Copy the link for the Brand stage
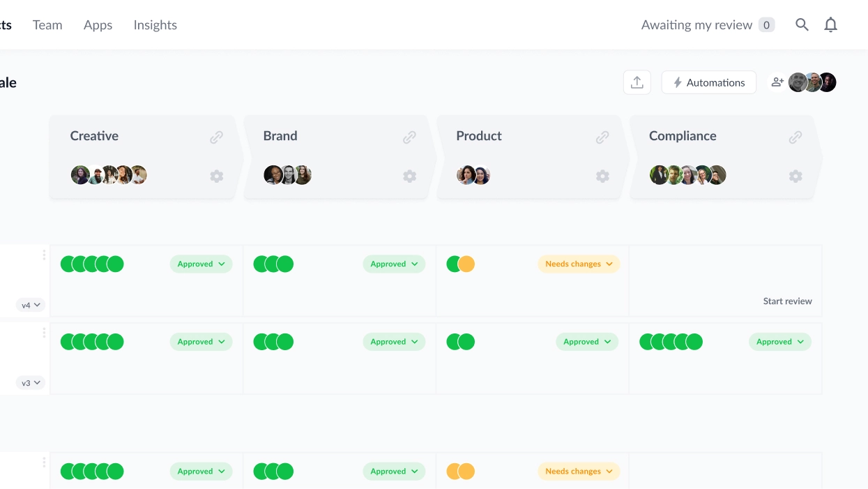Viewport: 868px width, 489px height. click(409, 137)
